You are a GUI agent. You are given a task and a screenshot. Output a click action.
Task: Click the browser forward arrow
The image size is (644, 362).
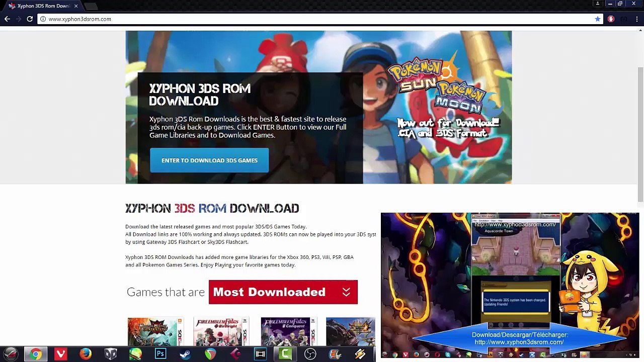point(19,19)
